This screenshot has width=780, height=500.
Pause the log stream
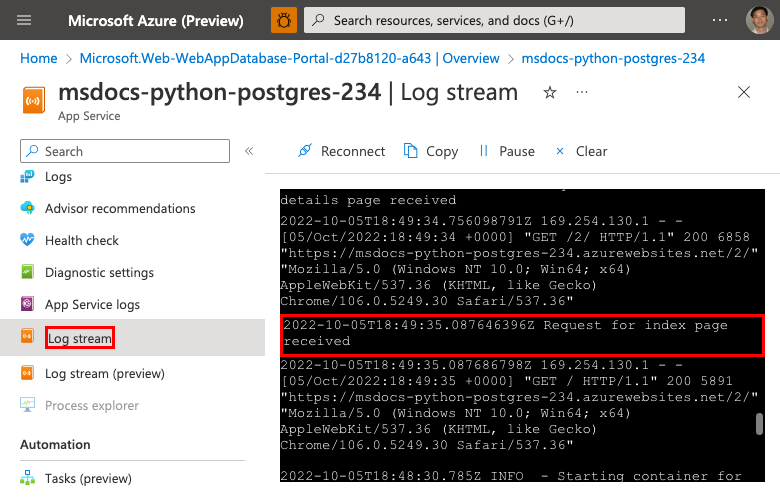point(506,151)
